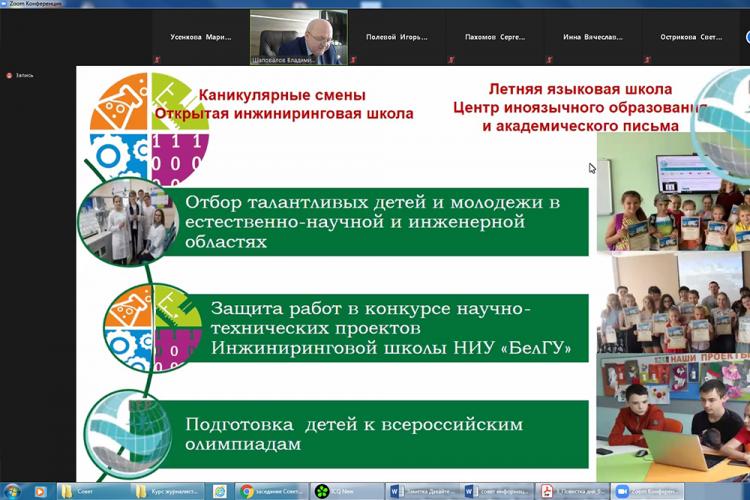
Task: Click the Windows Start button
Action: (x=12, y=491)
